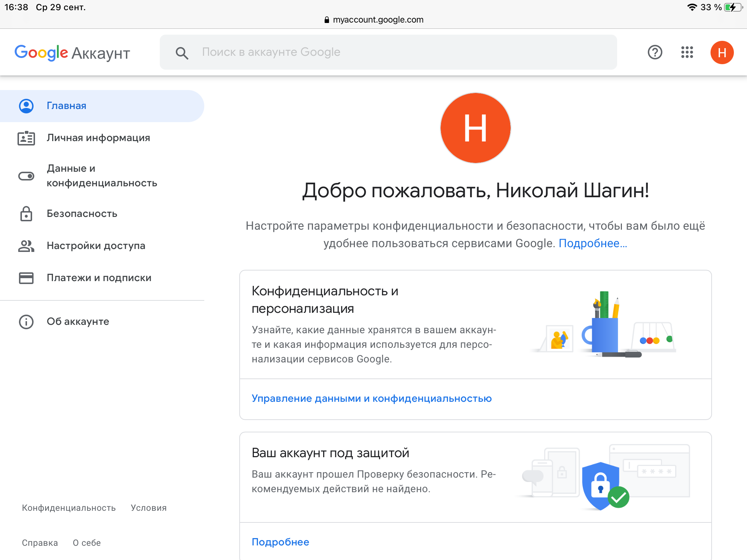Click the search magnifier icon
The width and height of the screenshot is (747, 560).
tap(182, 53)
